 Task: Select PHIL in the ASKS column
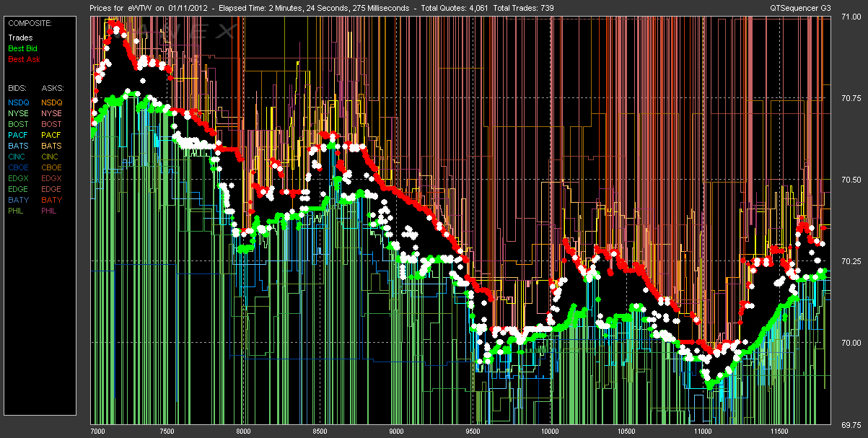51,211
